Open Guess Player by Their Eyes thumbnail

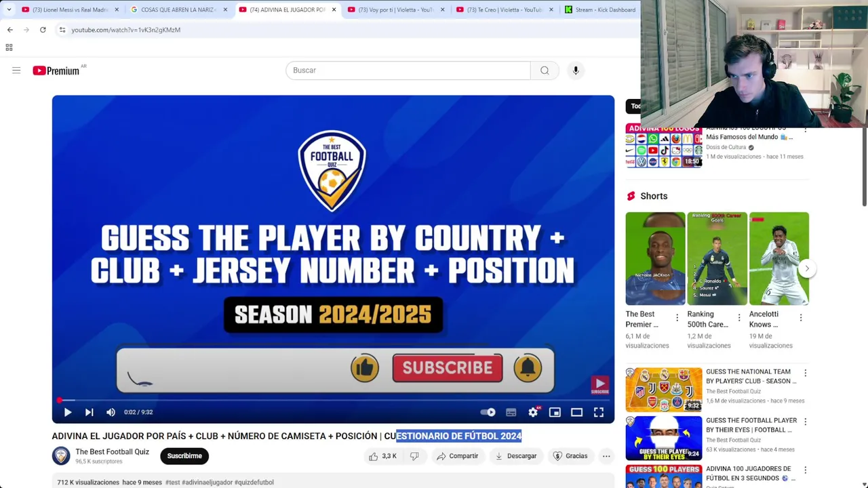[664, 439]
